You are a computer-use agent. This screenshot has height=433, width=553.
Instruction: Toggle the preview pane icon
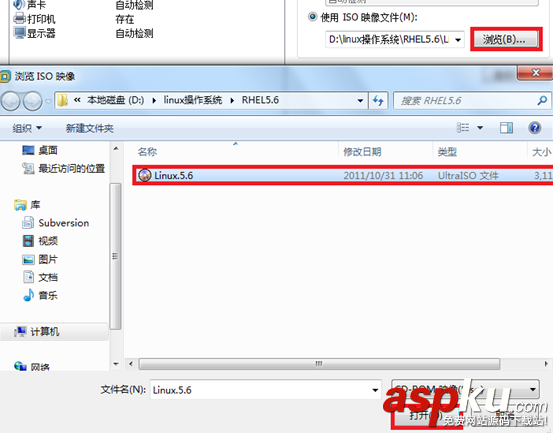click(506, 128)
